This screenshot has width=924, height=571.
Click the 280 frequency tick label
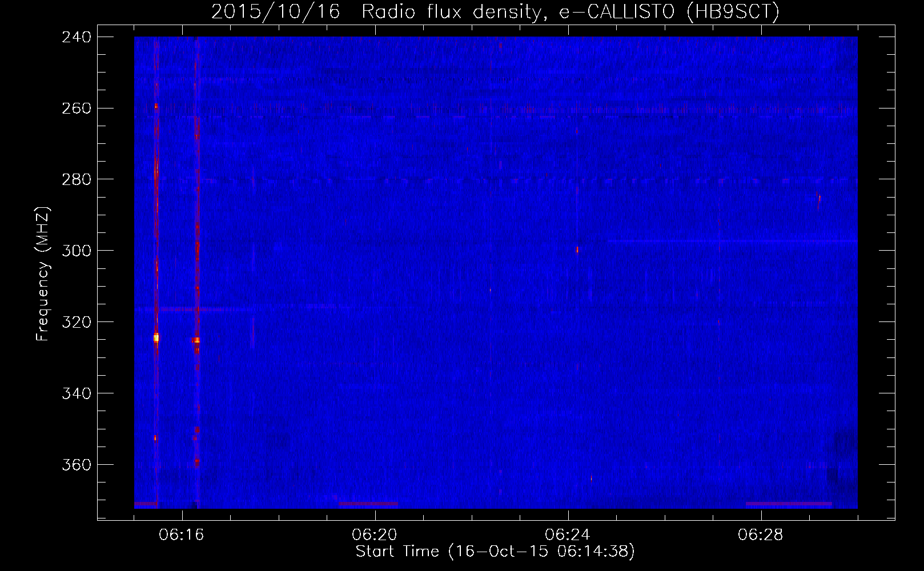pyautogui.click(x=76, y=180)
